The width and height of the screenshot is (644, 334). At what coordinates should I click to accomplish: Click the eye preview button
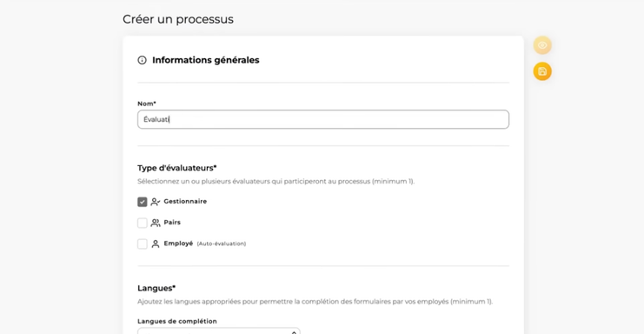[542, 45]
